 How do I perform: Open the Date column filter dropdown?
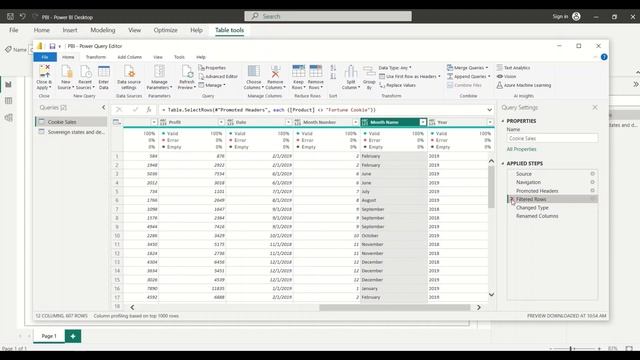288,122
